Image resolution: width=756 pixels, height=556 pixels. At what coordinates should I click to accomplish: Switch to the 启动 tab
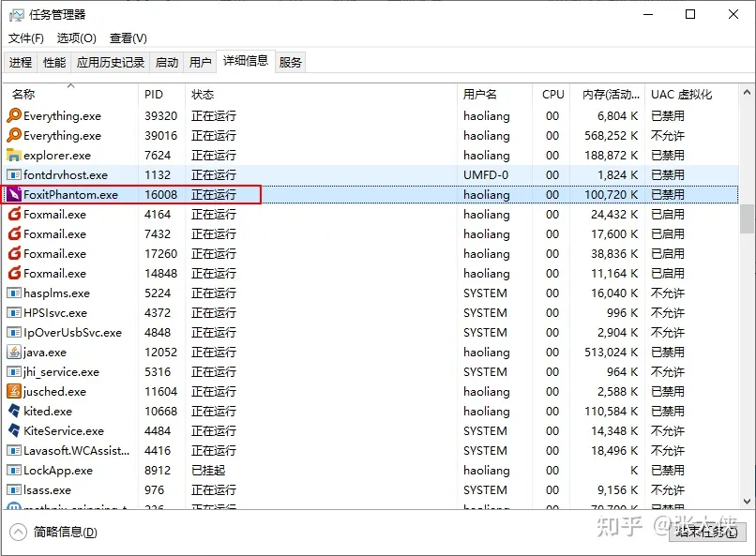coord(167,62)
